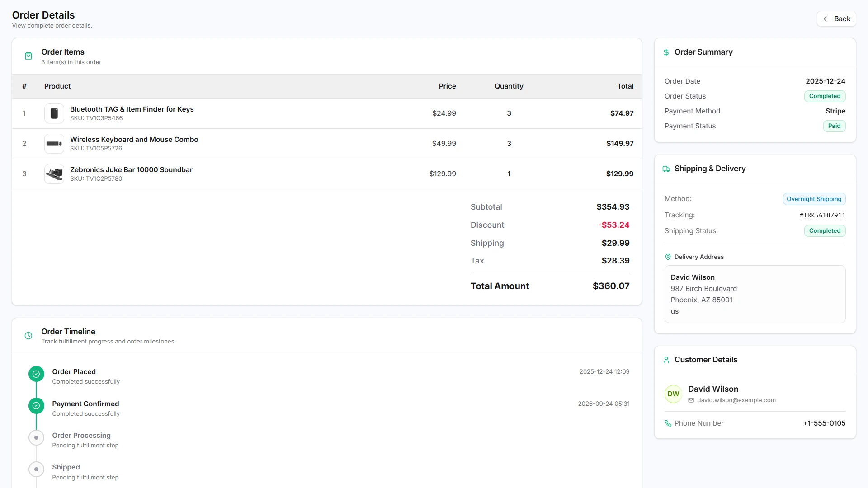Click the Payment Confirmed green checkmark marker
Image resolution: width=868 pixels, height=488 pixels.
[36, 406]
